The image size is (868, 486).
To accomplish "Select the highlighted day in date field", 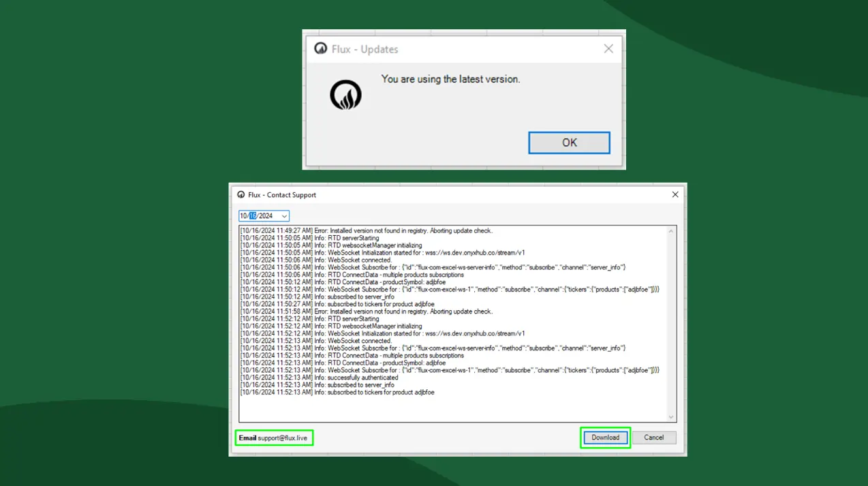I will coord(252,216).
